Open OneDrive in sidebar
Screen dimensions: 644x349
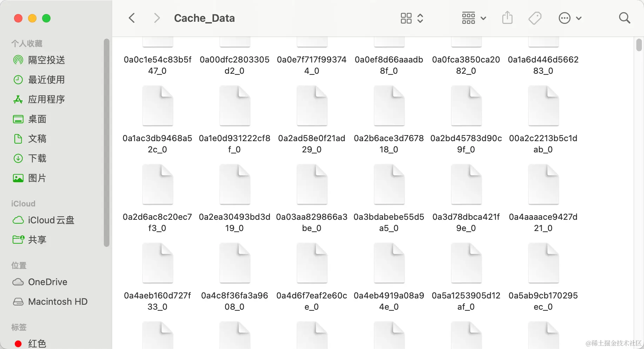(47, 282)
